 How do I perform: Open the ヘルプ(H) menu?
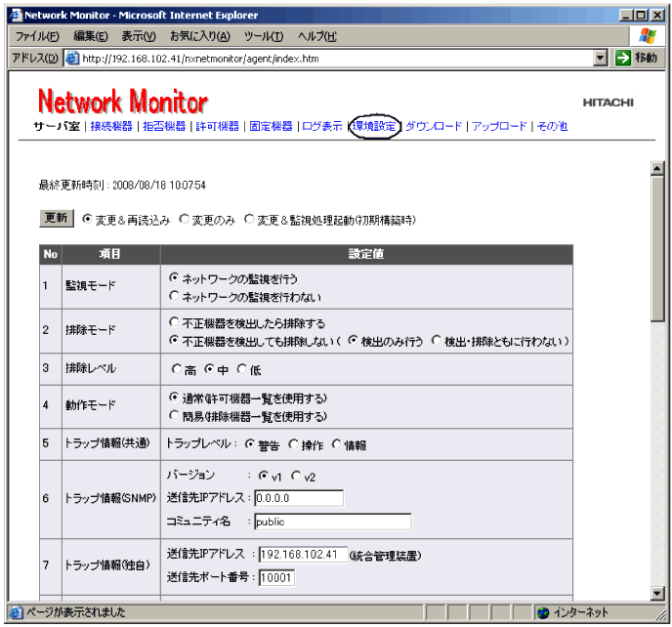(x=317, y=36)
